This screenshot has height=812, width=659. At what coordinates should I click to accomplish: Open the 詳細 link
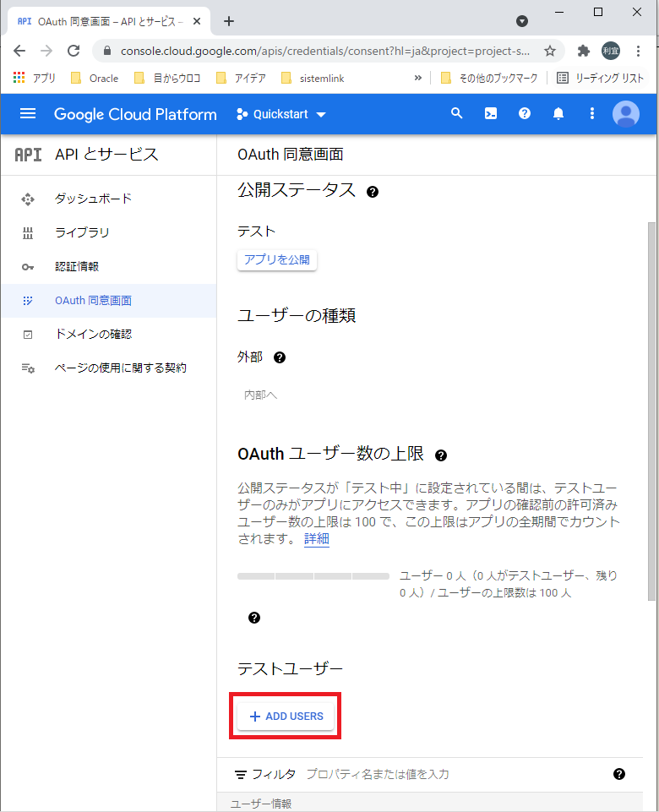(316, 538)
